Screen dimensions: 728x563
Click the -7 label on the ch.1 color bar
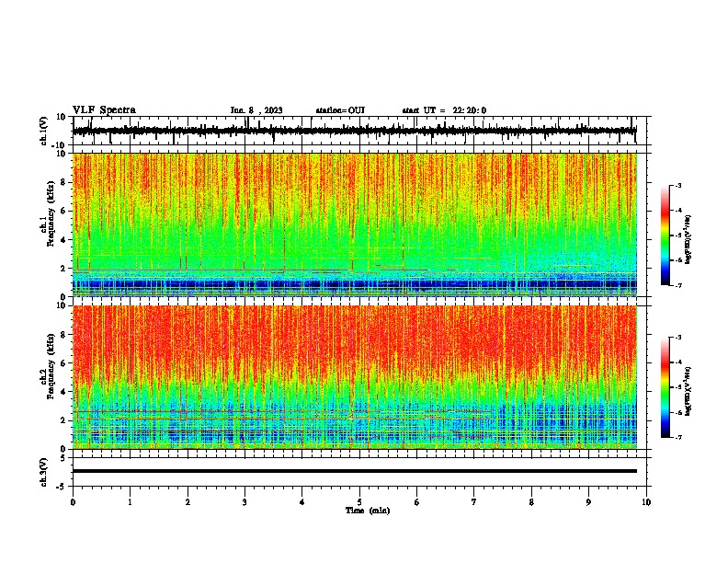pyautogui.click(x=677, y=285)
